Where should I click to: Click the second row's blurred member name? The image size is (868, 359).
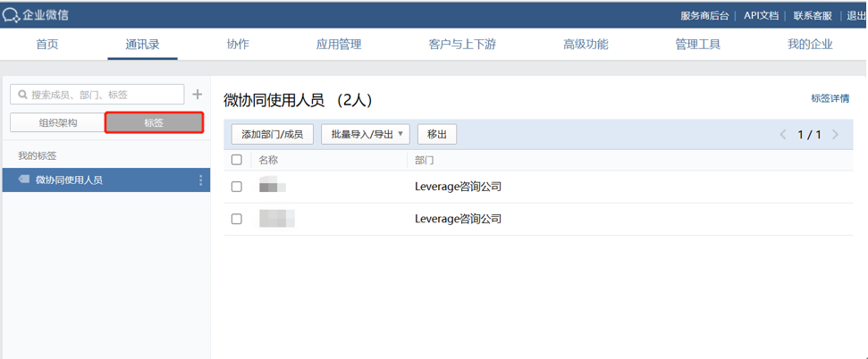(277, 219)
